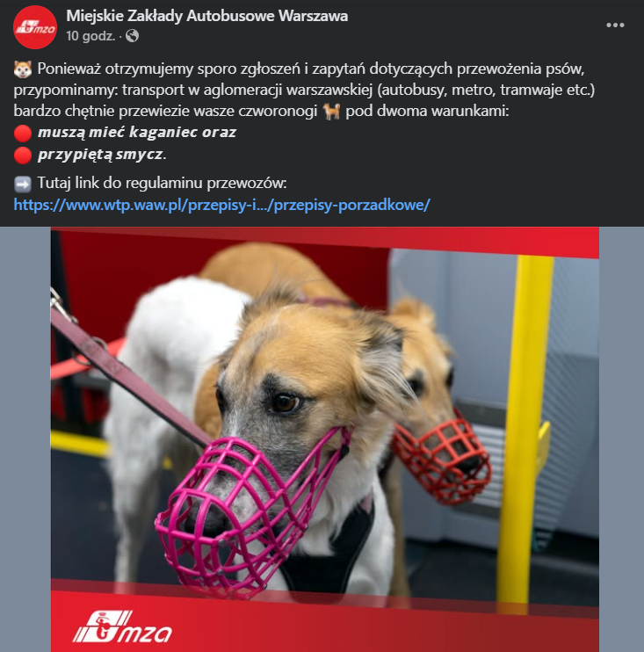The width and height of the screenshot is (644, 652).
Task: Open the MZA profile picture avatar
Action: (35, 27)
